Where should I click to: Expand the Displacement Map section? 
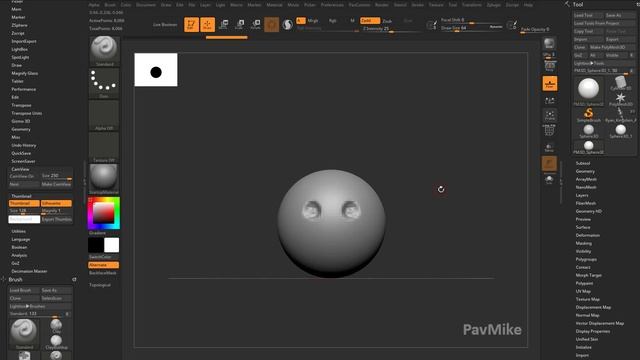tap(593, 307)
